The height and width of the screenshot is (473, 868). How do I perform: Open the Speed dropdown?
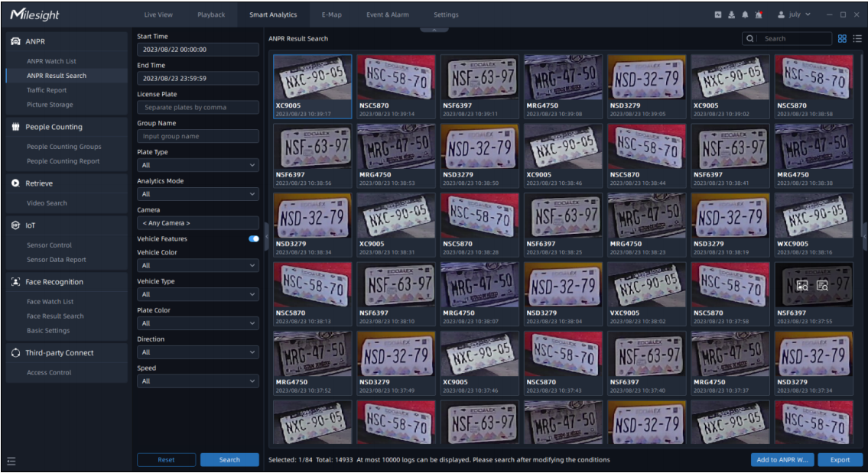[197, 381]
